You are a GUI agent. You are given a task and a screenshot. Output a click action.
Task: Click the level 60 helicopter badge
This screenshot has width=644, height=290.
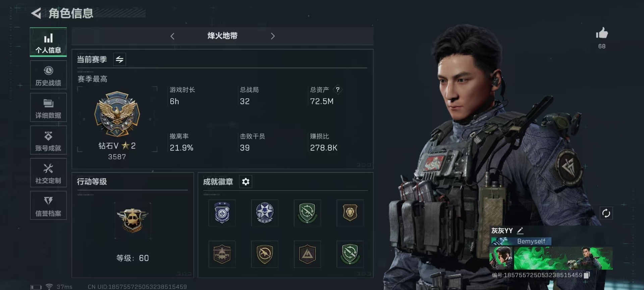[132, 220]
